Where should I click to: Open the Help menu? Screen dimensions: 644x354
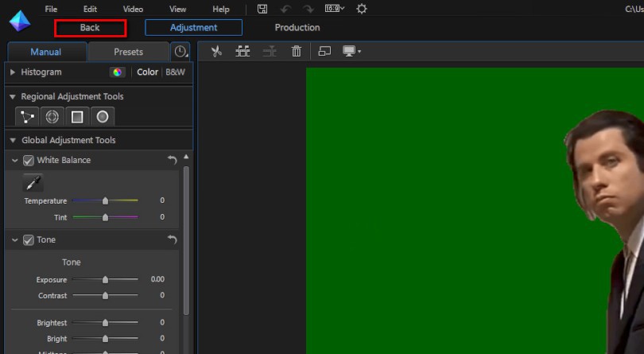tap(220, 9)
